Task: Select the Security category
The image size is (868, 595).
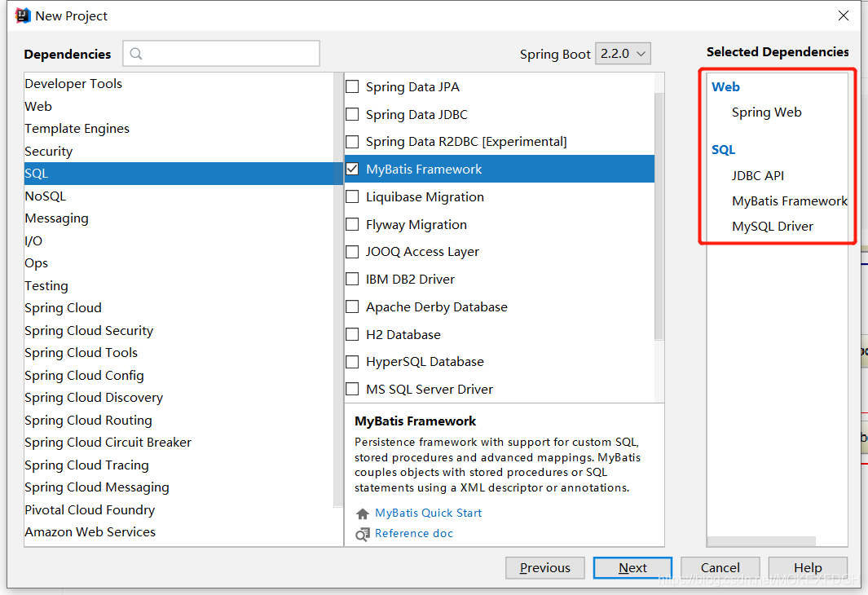Action: click(x=180, y=151)
